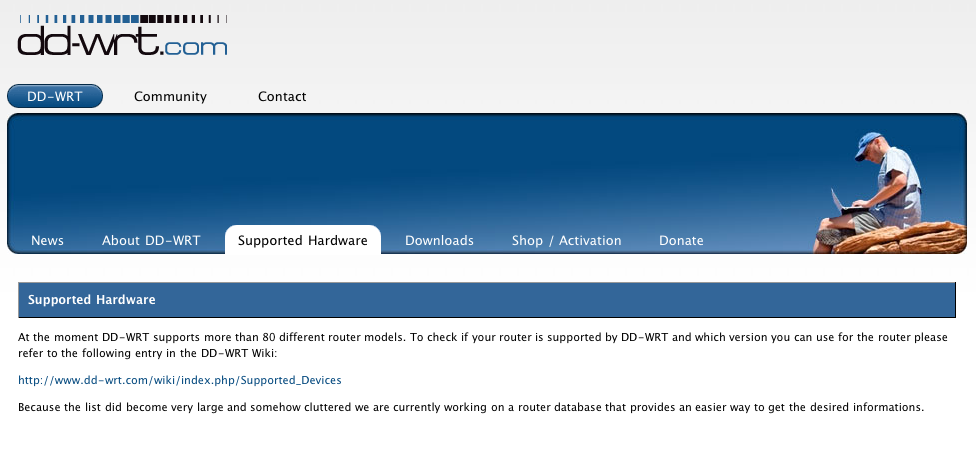Click the dd-wrt.com logo
Image resolution: width=976 pixels, height=450 pixels.
[x=122, y=35]
